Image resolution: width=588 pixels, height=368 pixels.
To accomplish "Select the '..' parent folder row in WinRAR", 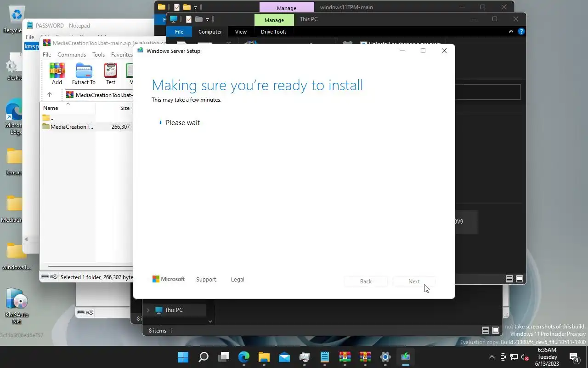I will click(87, 118).
